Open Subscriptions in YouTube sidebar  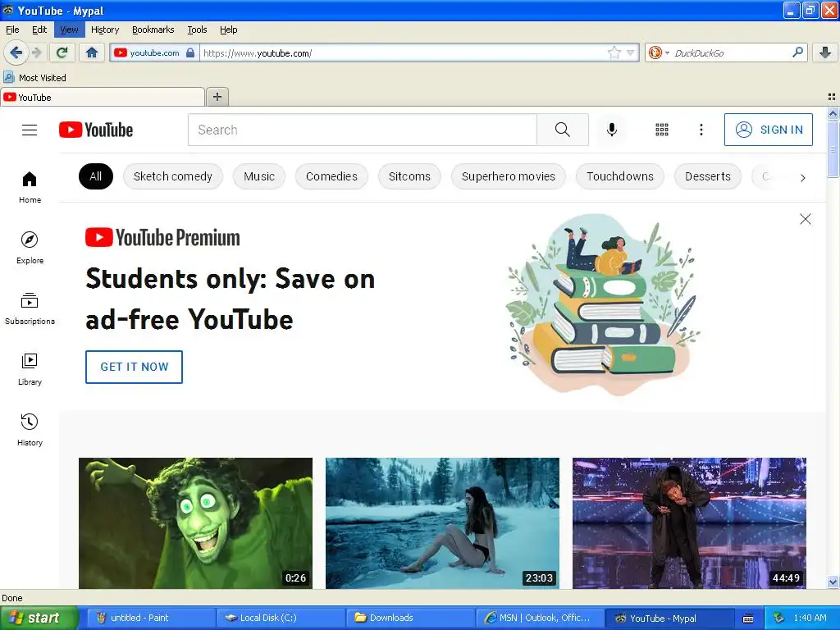point(30,308)
